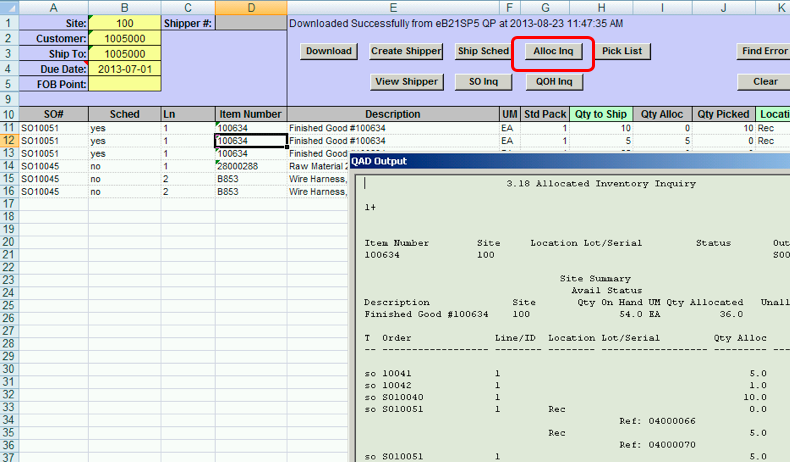790x462 pixels.
Task: Open the Ship Sched function
Action: coord(483,51)
